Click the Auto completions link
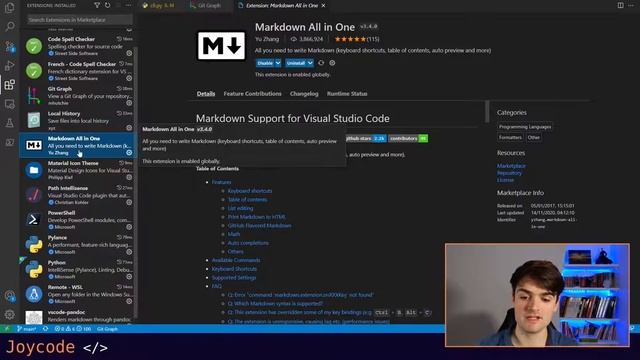 pos(248,243)
